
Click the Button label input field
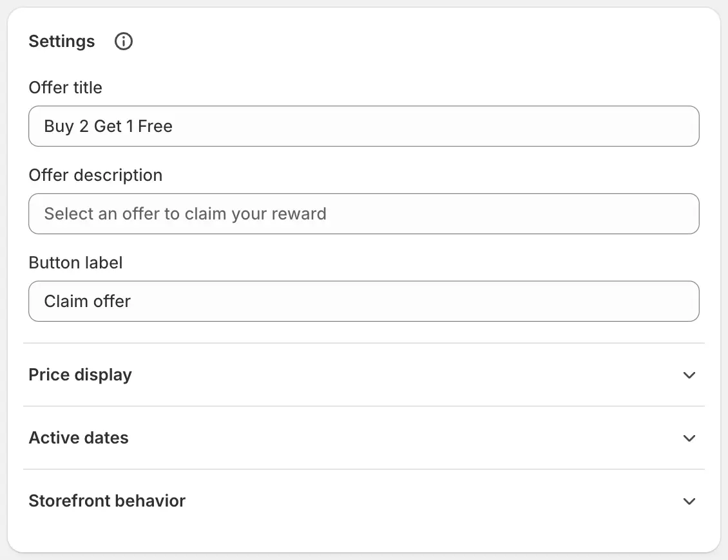(x=364, y=301)
